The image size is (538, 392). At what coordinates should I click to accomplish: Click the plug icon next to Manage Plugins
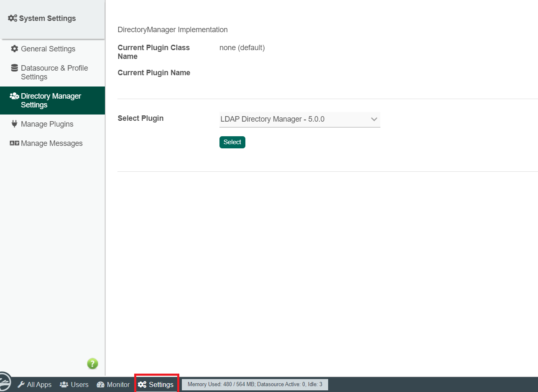click(x=15, y=124)
